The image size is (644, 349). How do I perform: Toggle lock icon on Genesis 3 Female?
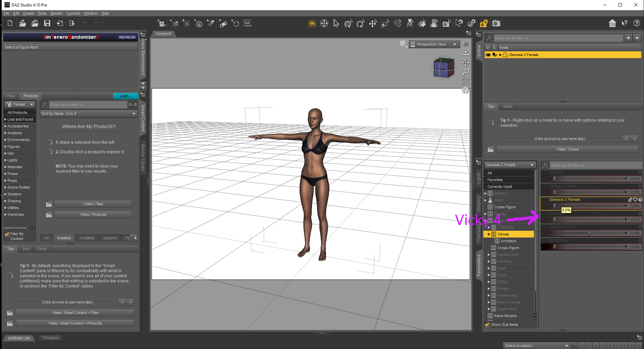(x=630, y=200)
